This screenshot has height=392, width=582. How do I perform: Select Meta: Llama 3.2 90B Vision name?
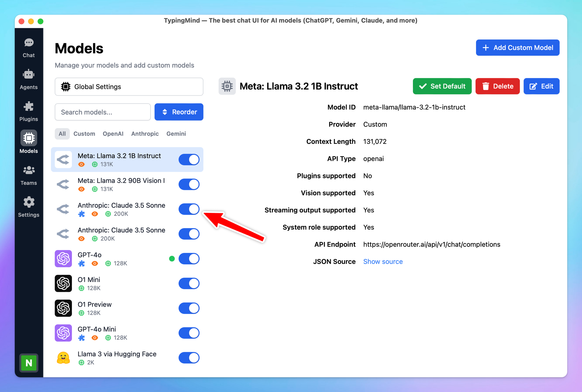(x=121, y=181)
